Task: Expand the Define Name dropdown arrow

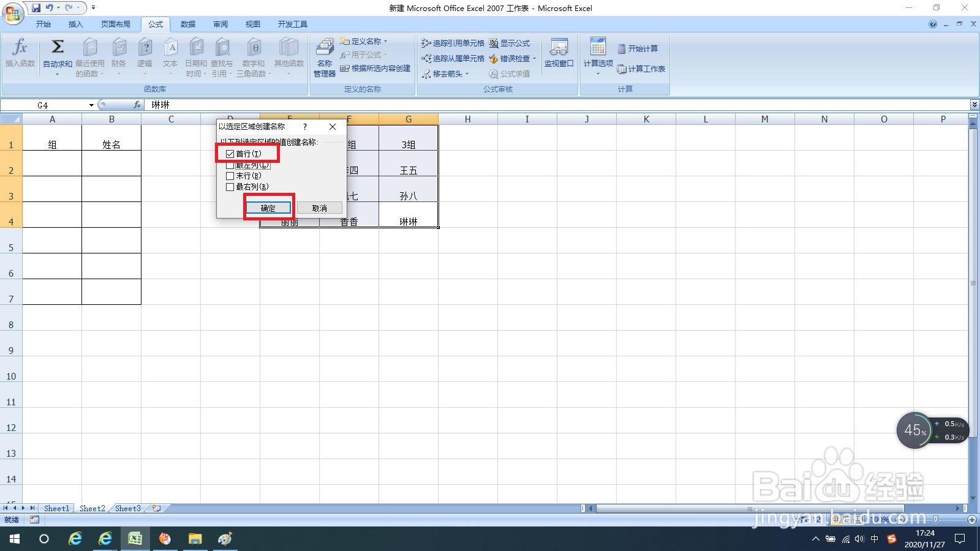Action: pos(386,41)
